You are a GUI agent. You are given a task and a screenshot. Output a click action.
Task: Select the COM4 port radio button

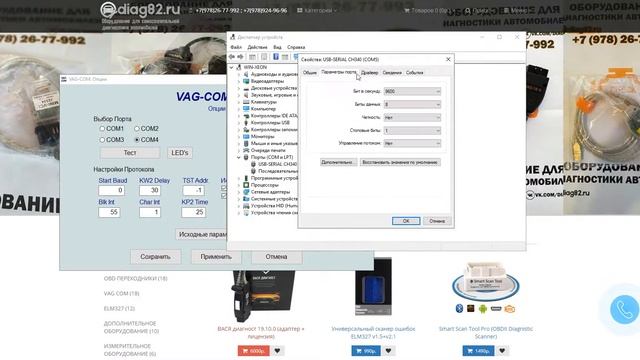[x=137, y=140]
